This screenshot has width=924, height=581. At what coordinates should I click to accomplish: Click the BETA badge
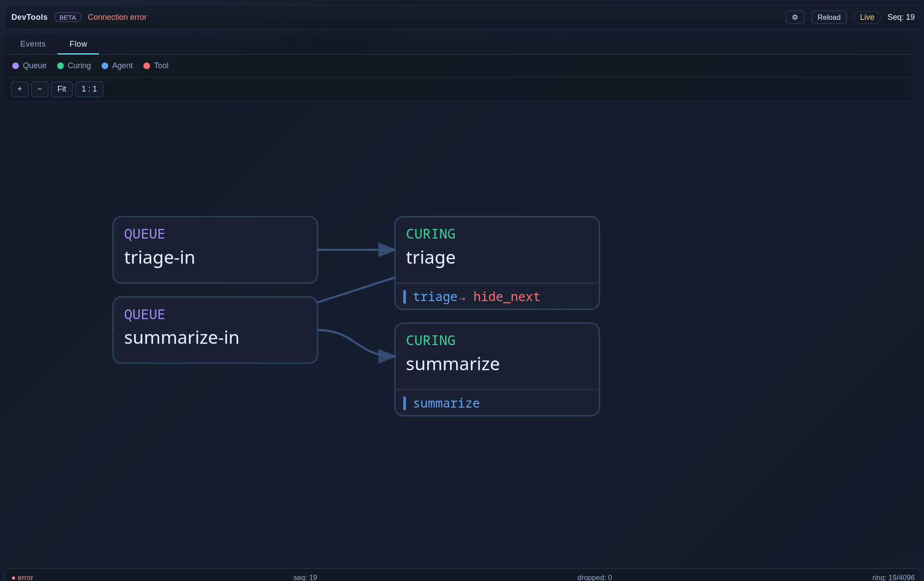coord(68,17)
